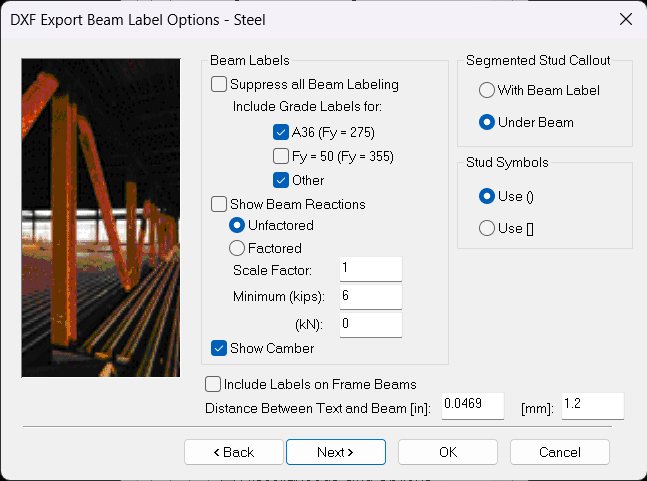647x481 pixels.
Task: Uncheck the A36 (Fy = 275) grade label
Action: tap(281, 132)
